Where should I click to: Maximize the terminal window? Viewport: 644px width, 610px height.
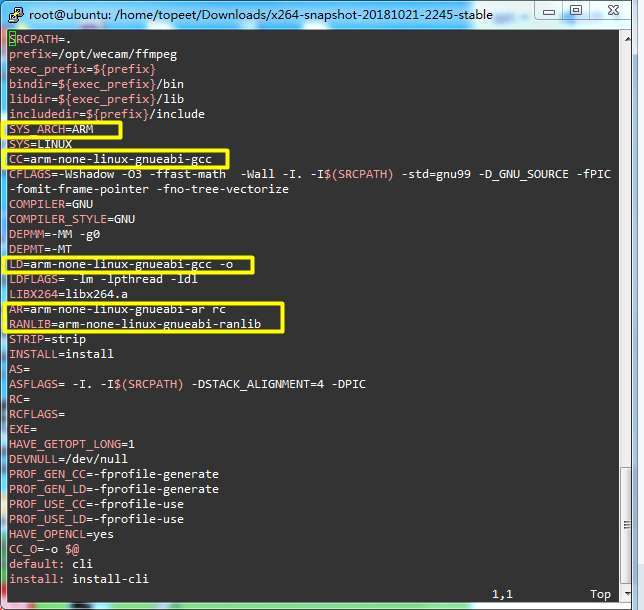coord(576,10)
